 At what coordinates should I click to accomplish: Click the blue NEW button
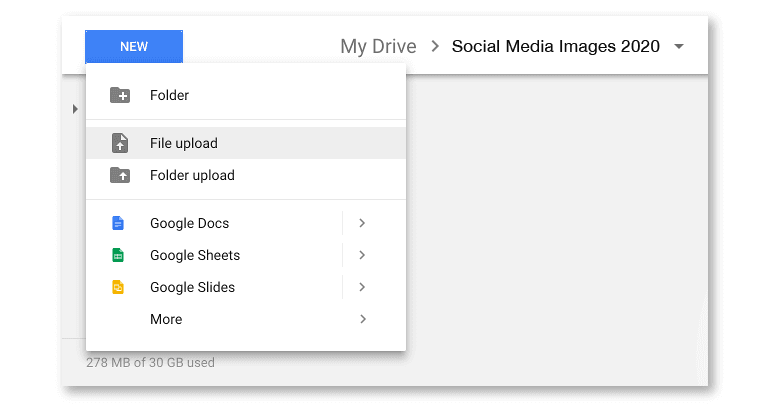[134, 47]
